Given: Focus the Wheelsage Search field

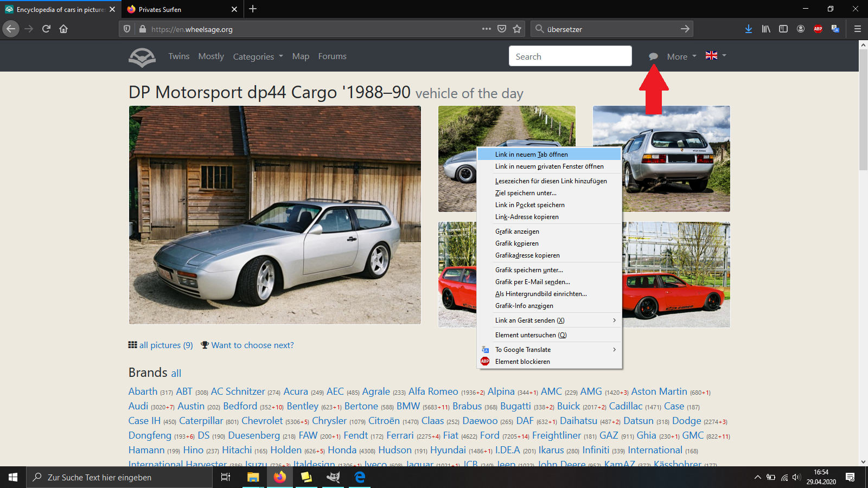Looking at the screenshot, I should (x=570, y=56).
